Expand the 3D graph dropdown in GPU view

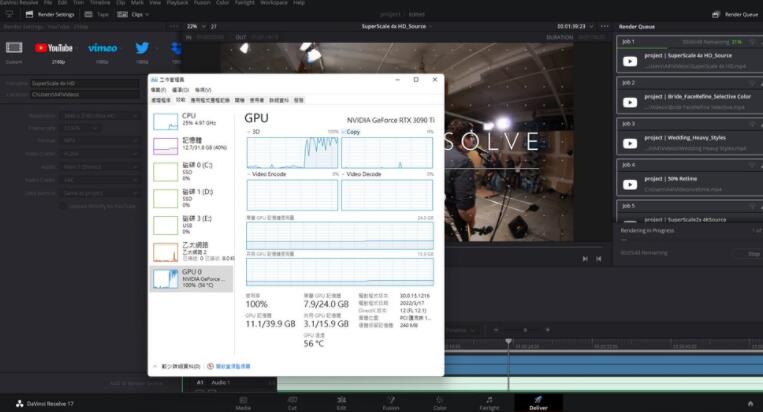(250, 131)
